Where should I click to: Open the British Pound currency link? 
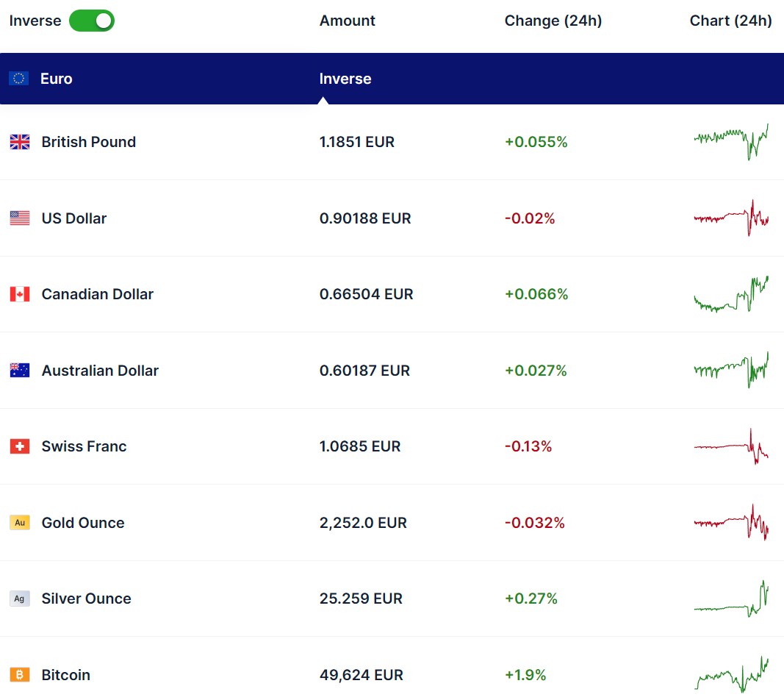tap(88, 142)
